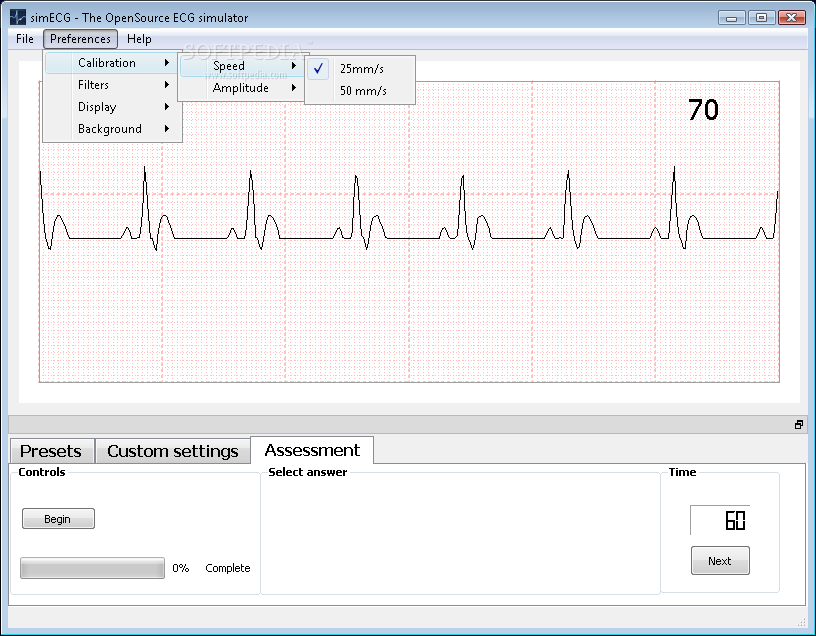Click the window resize grip corner

tap(801, 622)
